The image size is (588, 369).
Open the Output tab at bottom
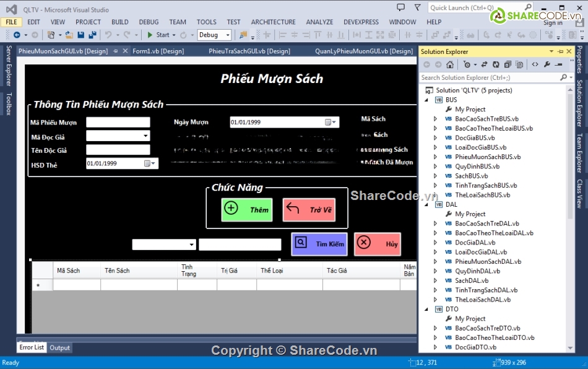[x=59, y=347]
